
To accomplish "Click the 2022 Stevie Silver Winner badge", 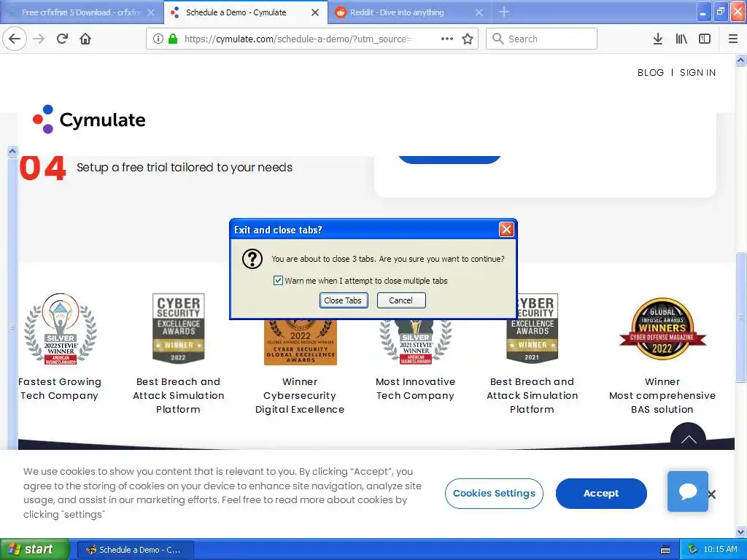I will click(x=61, y=329).
